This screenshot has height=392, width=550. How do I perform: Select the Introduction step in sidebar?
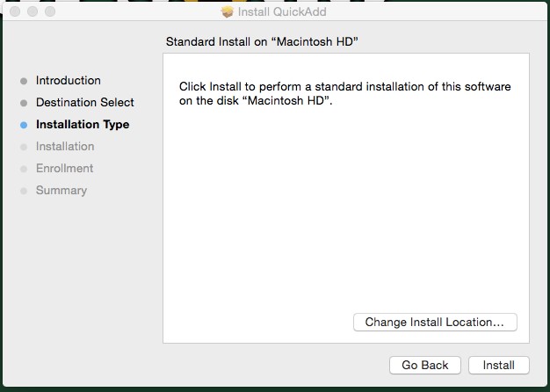(68, 80)
